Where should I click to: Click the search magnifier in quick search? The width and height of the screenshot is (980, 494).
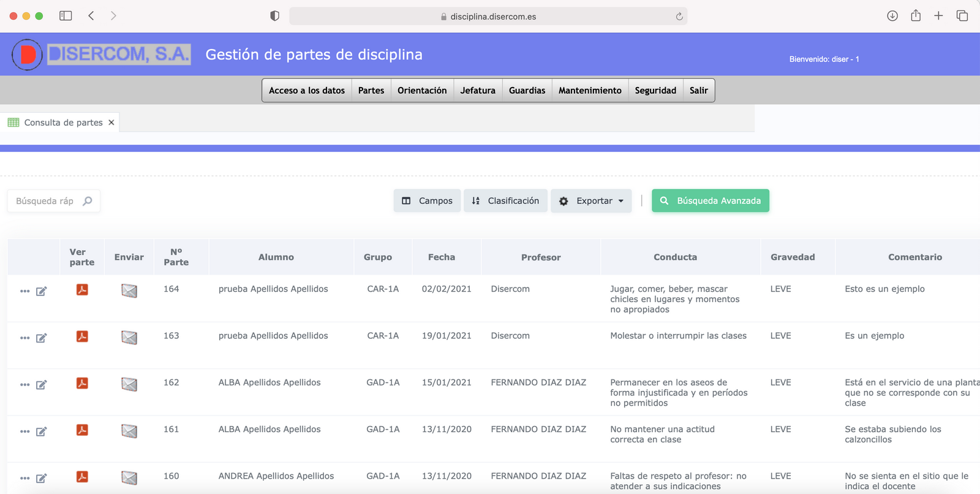pyautogui.click(x=88, y=201)
